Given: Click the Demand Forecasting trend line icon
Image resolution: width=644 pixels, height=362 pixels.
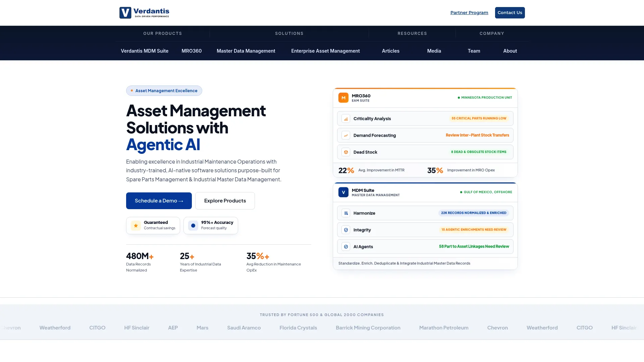Looking at the screenshot, I should tap(346, 135).
